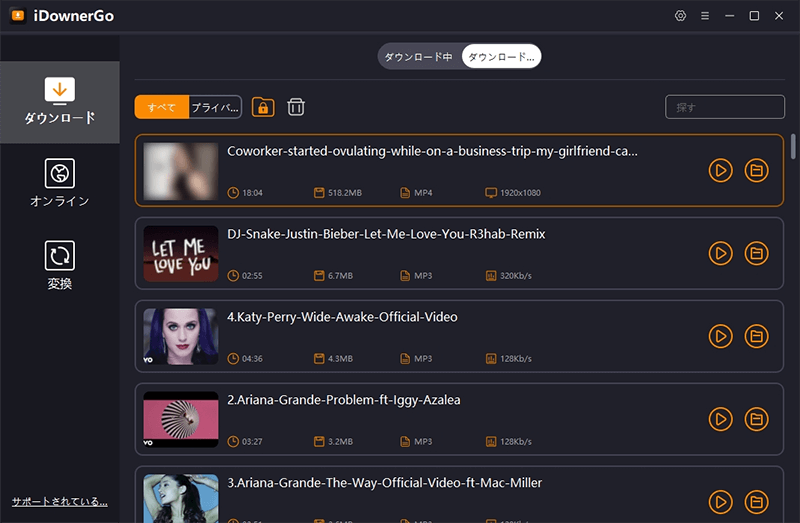Click the Coworker-started video thumbnail

tap(181, 171)
